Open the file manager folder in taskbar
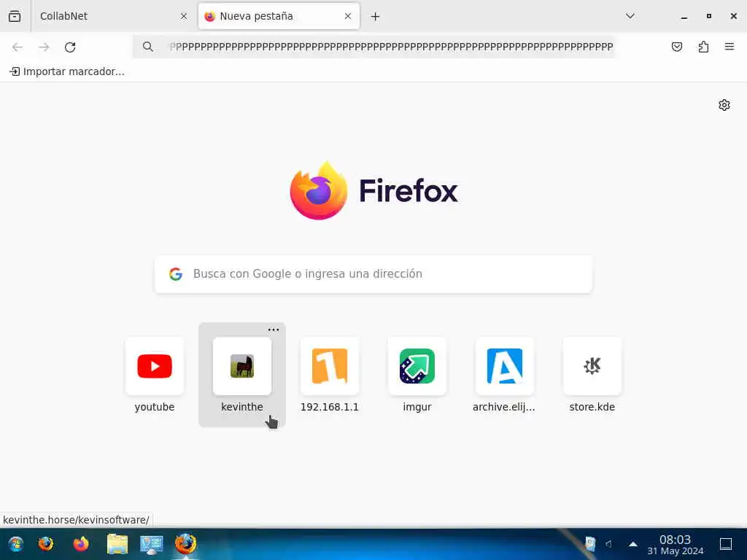The width and height of the screenshot is (747, 560). [117, 544]
